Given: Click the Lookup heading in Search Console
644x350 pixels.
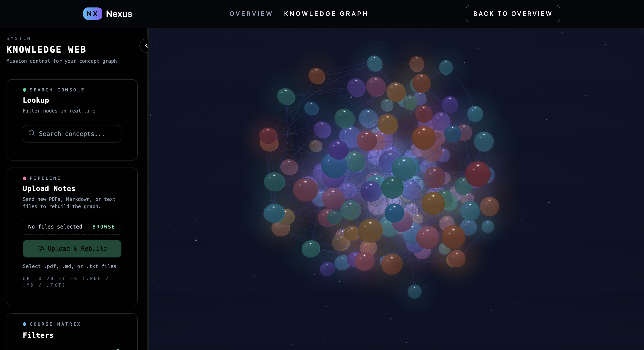Looking at the screenshot, I should 36,100.
